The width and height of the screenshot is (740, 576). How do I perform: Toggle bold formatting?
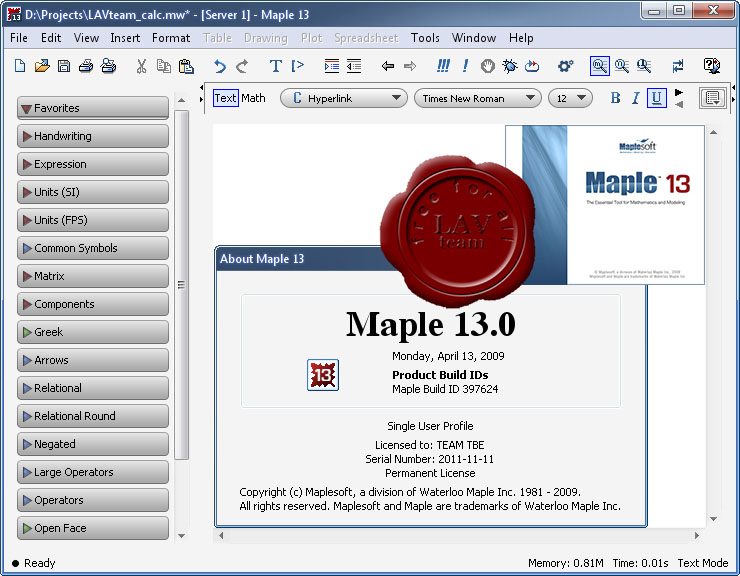click(615, 98)
